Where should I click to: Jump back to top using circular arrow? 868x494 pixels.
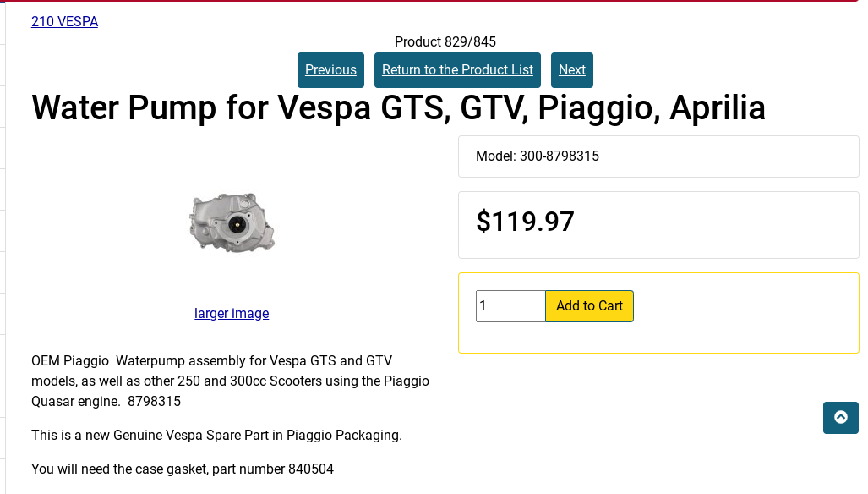coord(840,417)
